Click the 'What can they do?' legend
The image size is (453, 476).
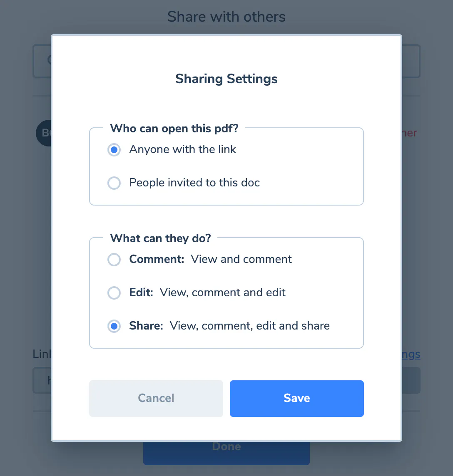[160, 238]
